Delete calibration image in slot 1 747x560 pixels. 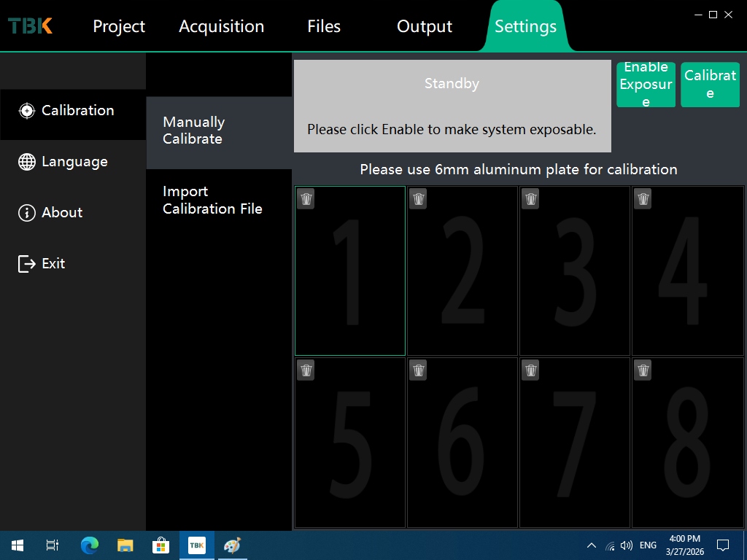tap(306, 199)
